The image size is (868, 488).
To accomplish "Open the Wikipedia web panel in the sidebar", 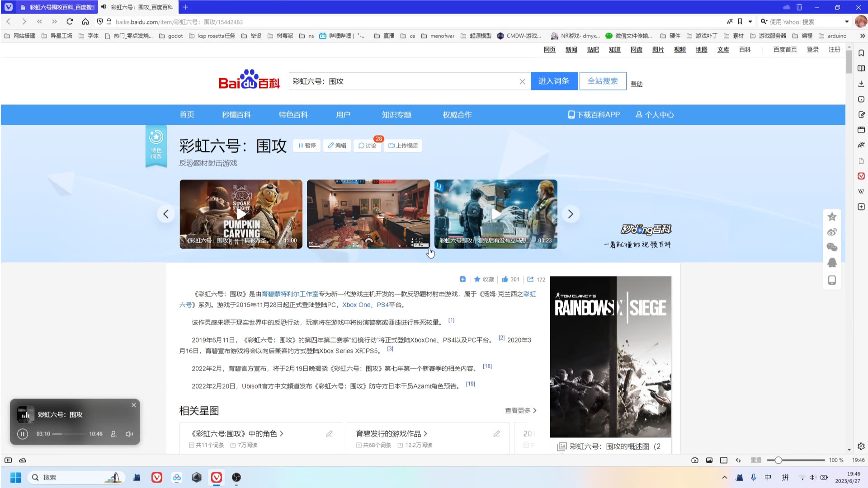I will point(861,191).
